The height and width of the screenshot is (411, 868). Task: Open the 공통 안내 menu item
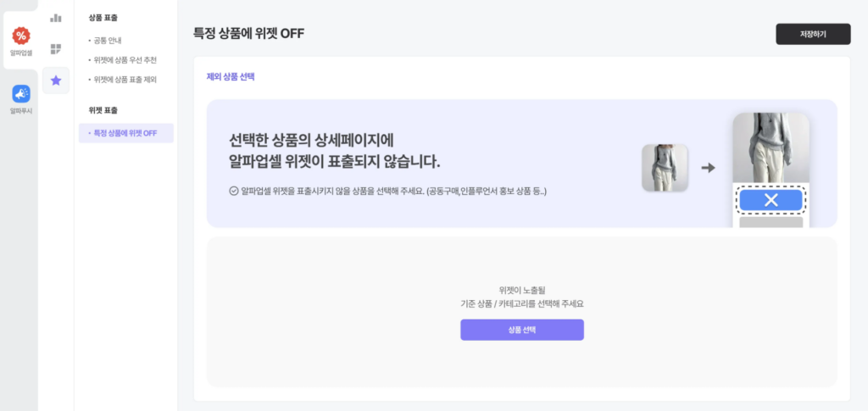(x=108, y=40)
